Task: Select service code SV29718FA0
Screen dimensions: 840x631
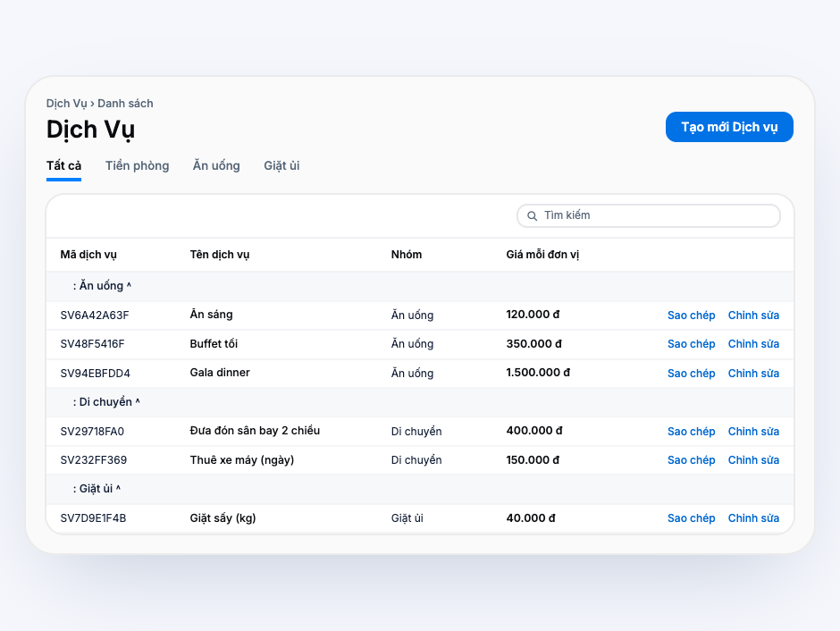Action: pyautogui.click(x=92, y=432)
